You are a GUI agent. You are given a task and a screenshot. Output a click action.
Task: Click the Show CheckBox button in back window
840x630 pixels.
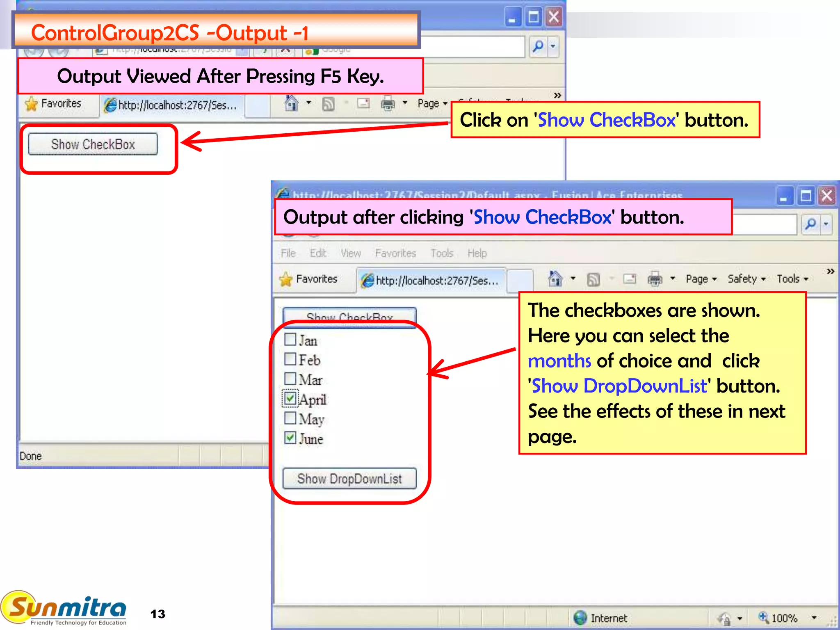coord(93,144)
